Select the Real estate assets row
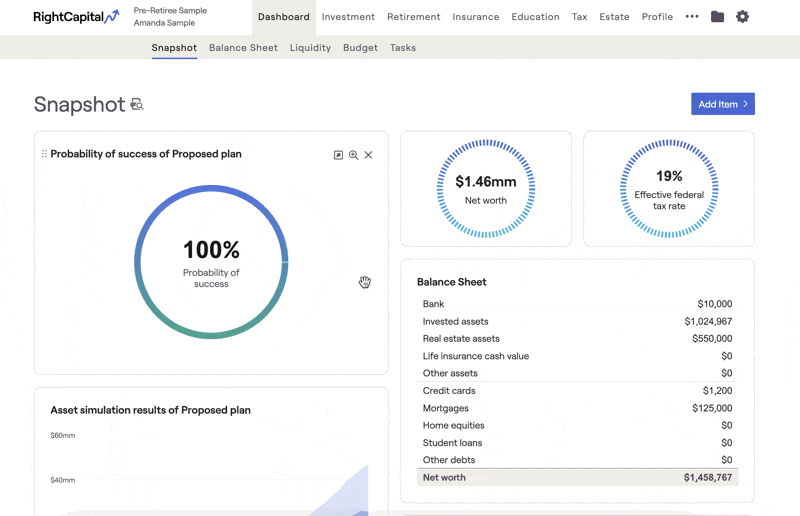The image size is (800, 516). click(x=578, y=338)
